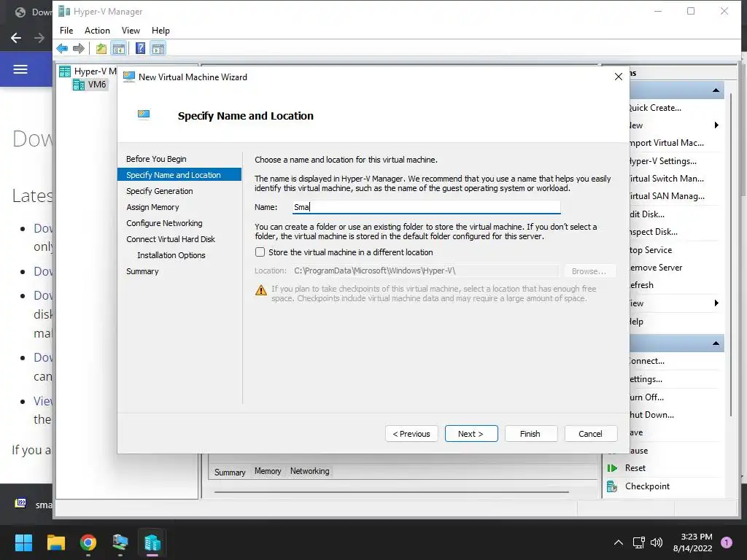
Task: Switch to Summary tab in details pane
Action: pos(230,472)
